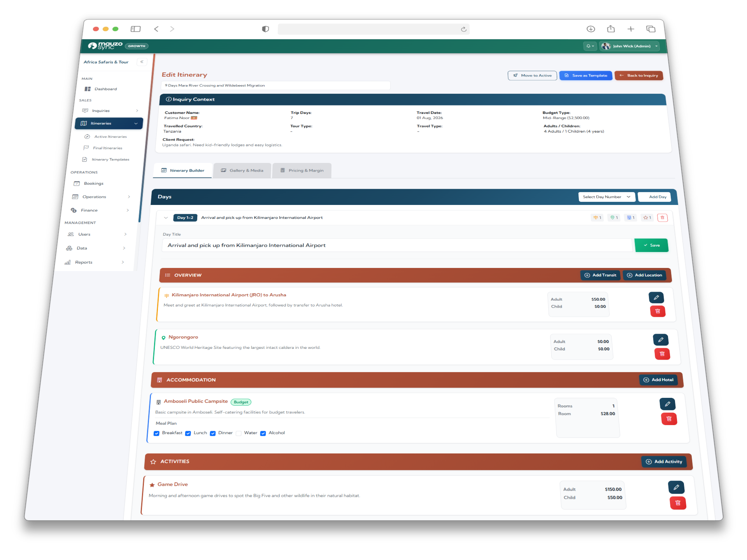The image size is (747, 560).
Task: Click the Add Hotel button
Action: pos(658,380)
